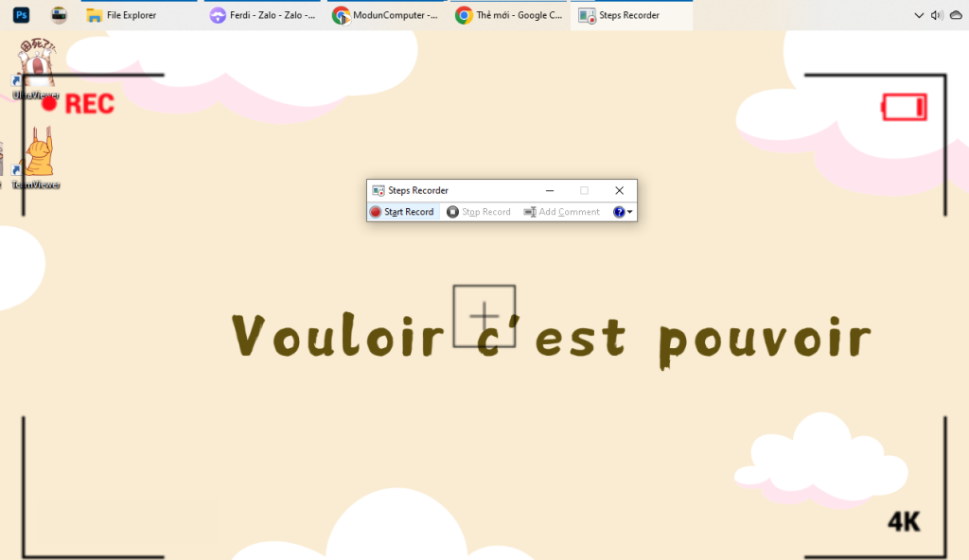Click Add Comment in Steps Recorder
969x560 pixels.
562,212
